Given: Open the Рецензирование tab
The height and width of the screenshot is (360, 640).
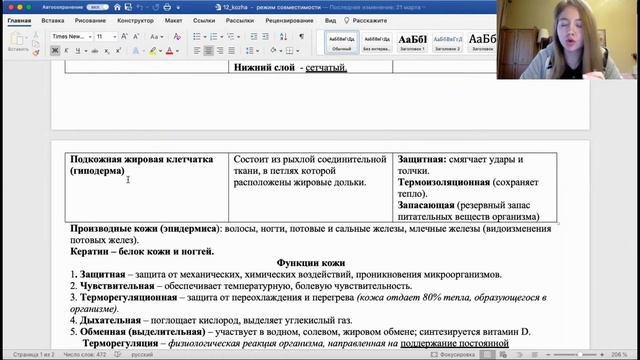Looking at the screenshot, I should tap(289, 20).
